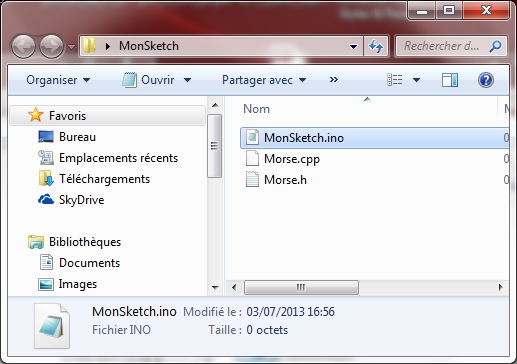
Task: Click the Taille 0 octets value
Action: [x=267, y=330]
